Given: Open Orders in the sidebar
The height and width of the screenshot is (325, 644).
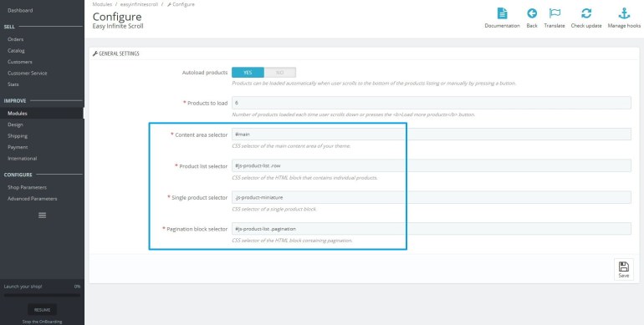Looking at the screenshot, I should [16, 39].
